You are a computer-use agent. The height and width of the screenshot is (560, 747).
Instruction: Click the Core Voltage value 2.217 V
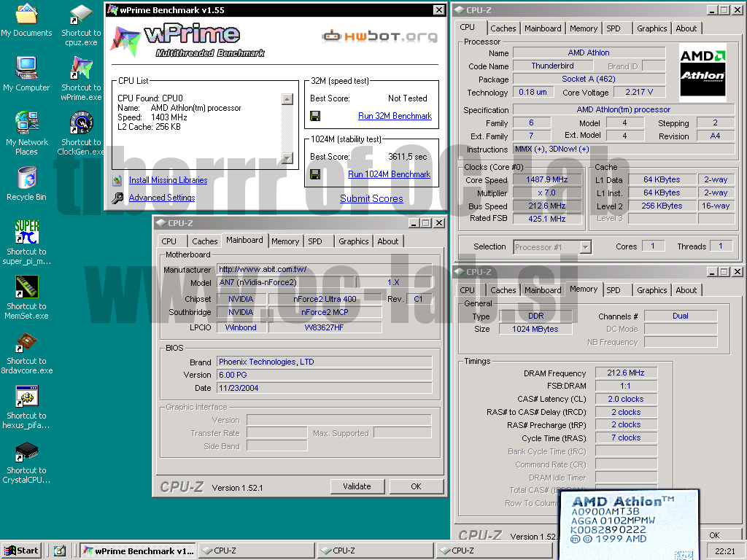(639, 93)
